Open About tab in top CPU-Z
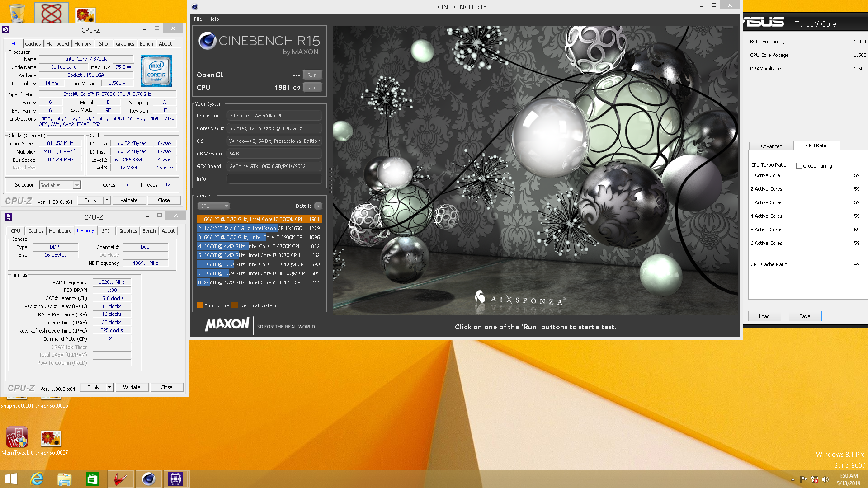The width and height of the screenshot is (868, 488). (165, 44)
